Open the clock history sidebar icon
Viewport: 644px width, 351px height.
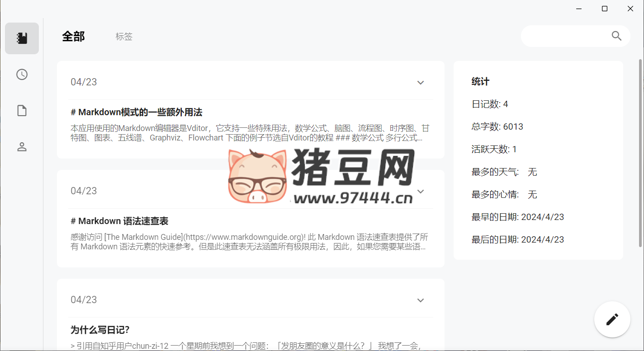point(22,75)
